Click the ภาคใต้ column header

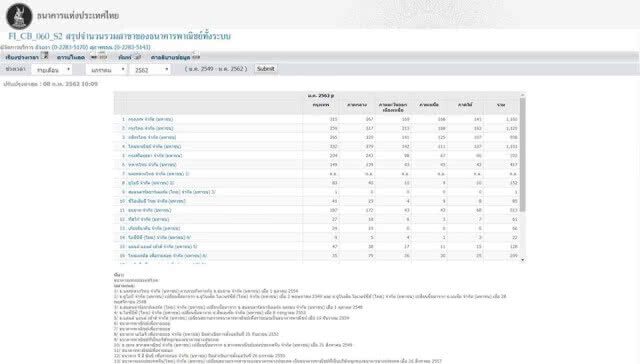[465, 105]
